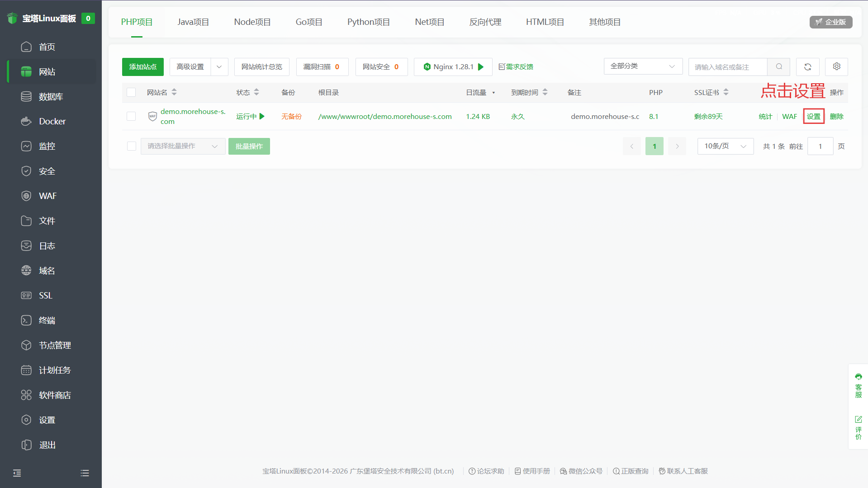Collapse the sidebar using bottom-left icon
868x488 pixels.
coord(17,473)
